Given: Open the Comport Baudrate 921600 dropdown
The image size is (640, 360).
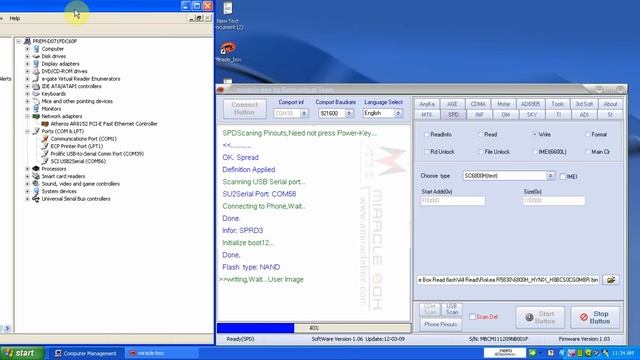Looking at the screenshot, I should click(349, 113).
